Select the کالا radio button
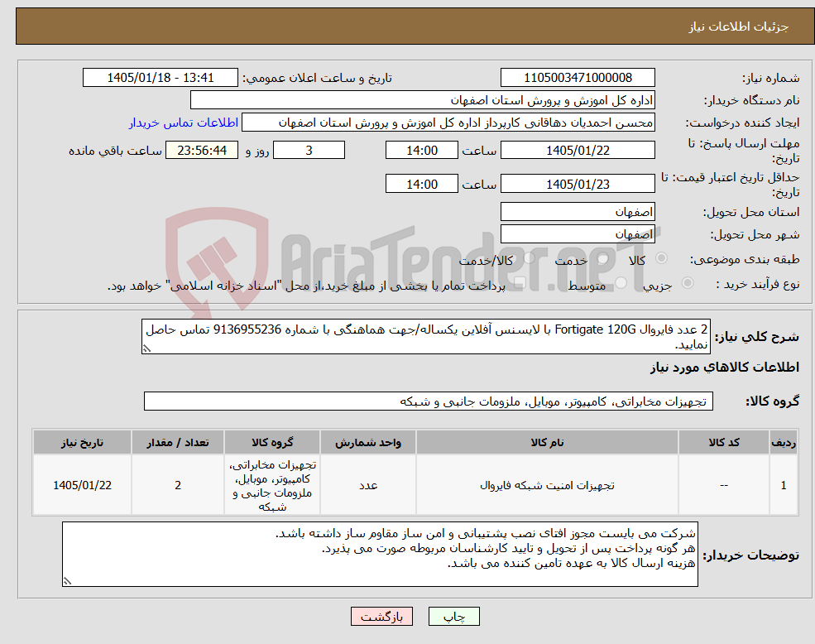This screenshot has width=815, height=644. tap(662, 258)
